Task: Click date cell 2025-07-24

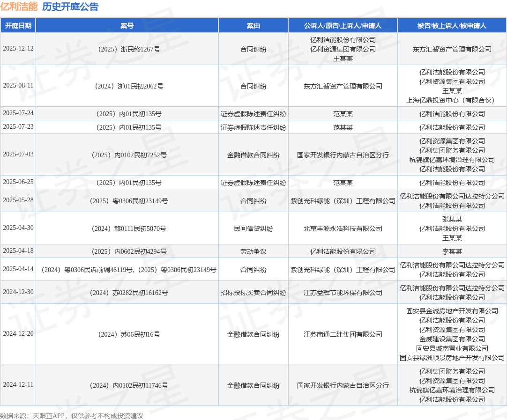Action: (x=18, y=113)
